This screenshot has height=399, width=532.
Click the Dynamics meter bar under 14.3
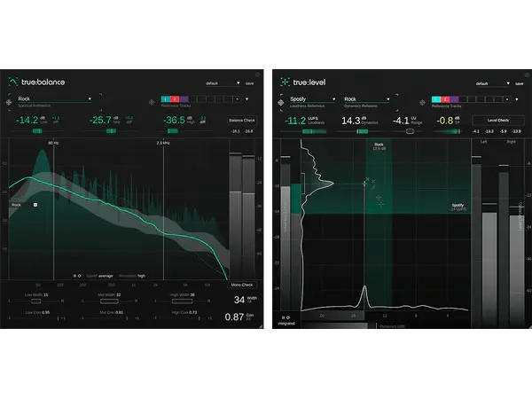[x=363, y=131]
